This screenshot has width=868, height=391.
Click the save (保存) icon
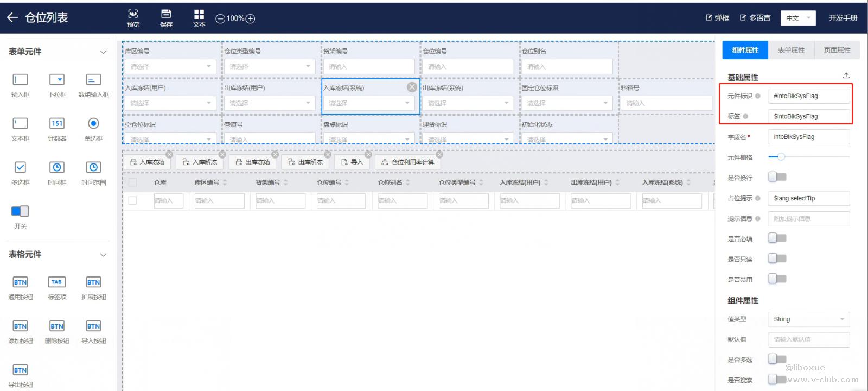(166, 14)
